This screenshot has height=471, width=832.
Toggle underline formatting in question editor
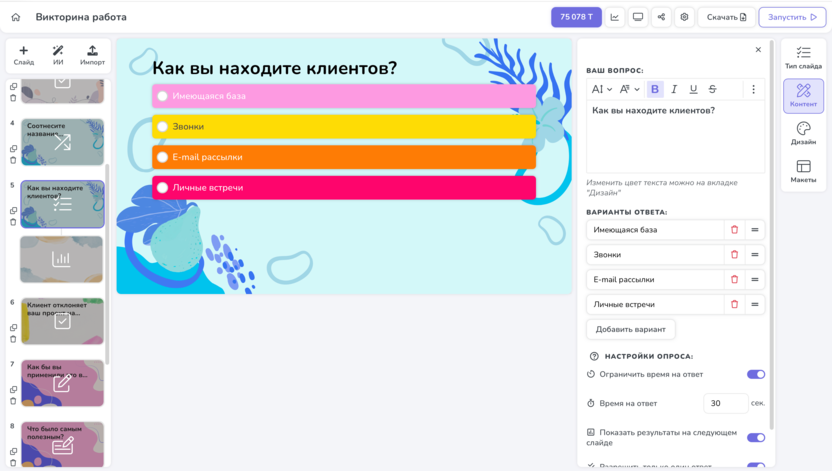pyautogui.click(x=693, y=89)
